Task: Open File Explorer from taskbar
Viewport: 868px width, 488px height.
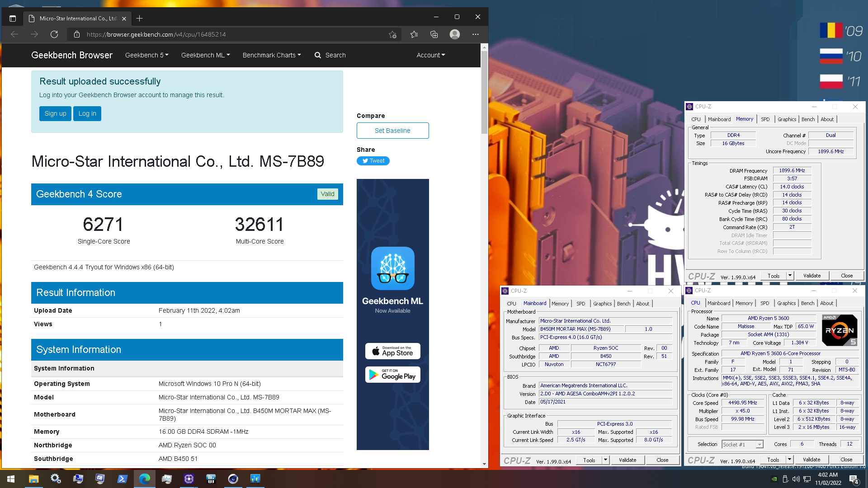Action: click(33, 479)
